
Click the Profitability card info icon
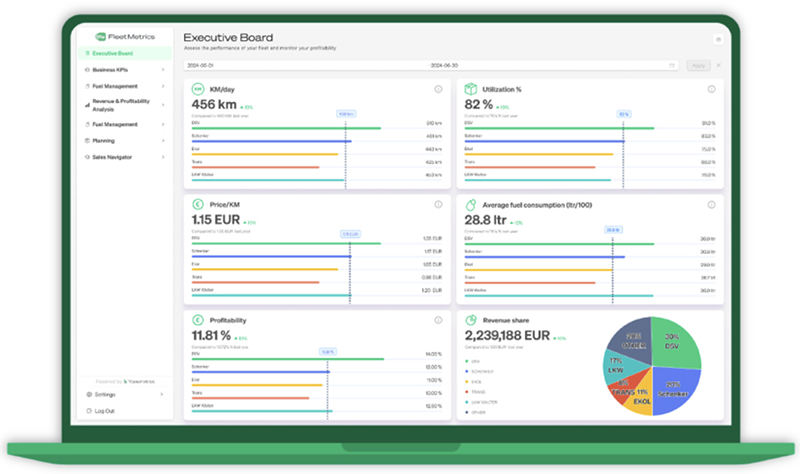(x=438, y=320)
